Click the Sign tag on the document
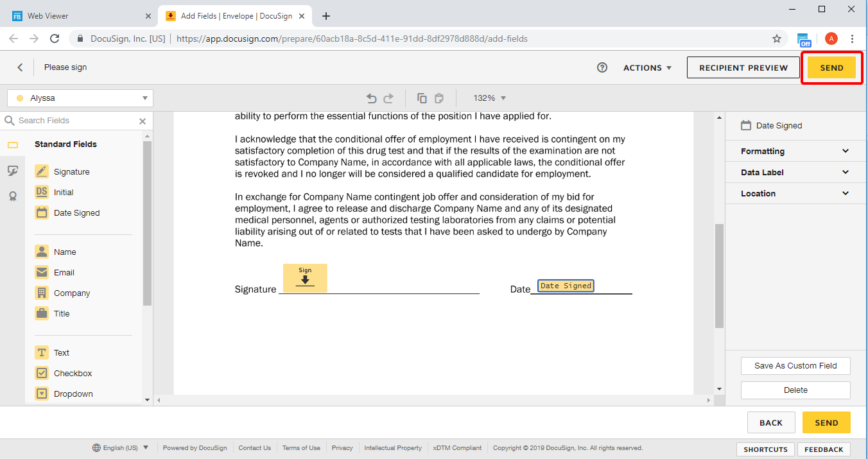Image resolution: width=868 pixels, height=459 pixels. point(305,278)
